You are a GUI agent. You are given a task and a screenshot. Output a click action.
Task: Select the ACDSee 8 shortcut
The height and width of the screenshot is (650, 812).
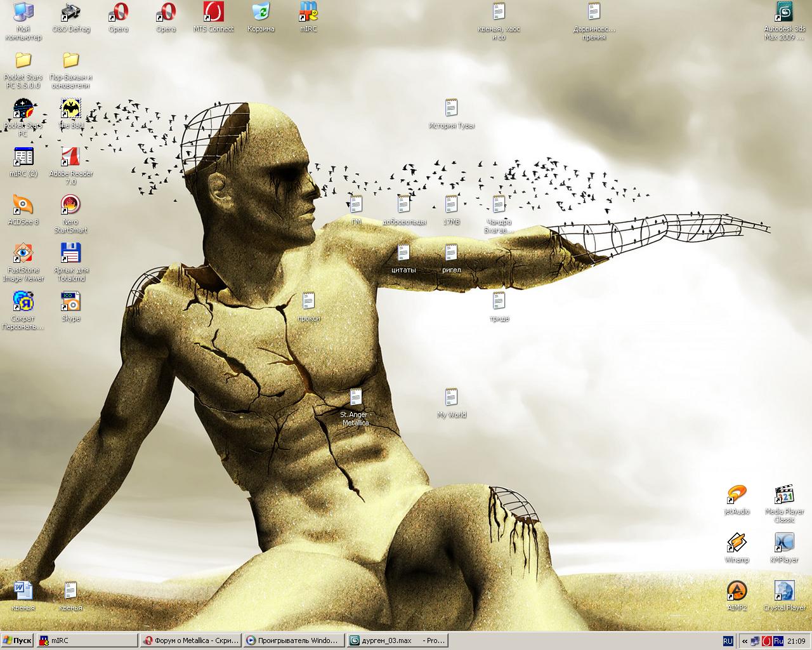pyautogui.click(x=23, y=206)
